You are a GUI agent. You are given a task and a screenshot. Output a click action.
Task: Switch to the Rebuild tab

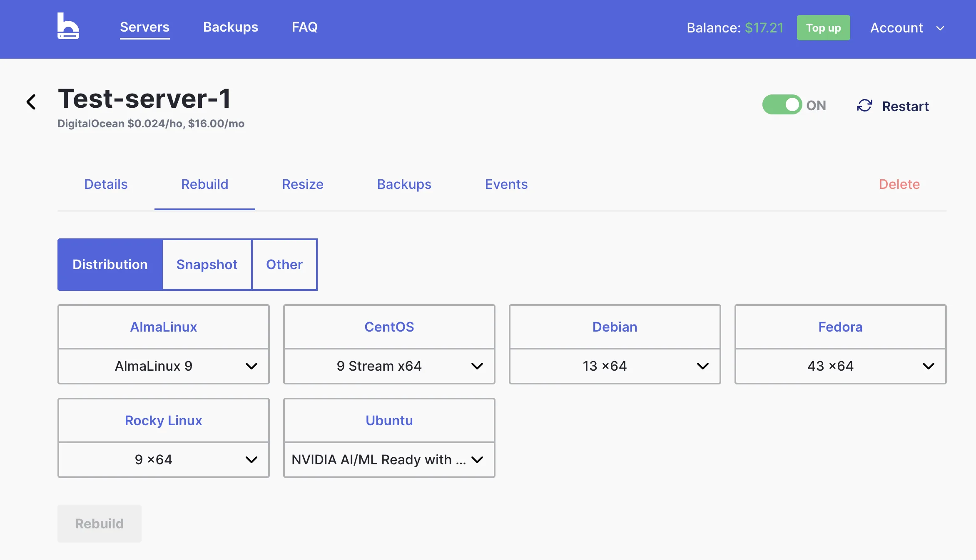click(x=205, y=184)
